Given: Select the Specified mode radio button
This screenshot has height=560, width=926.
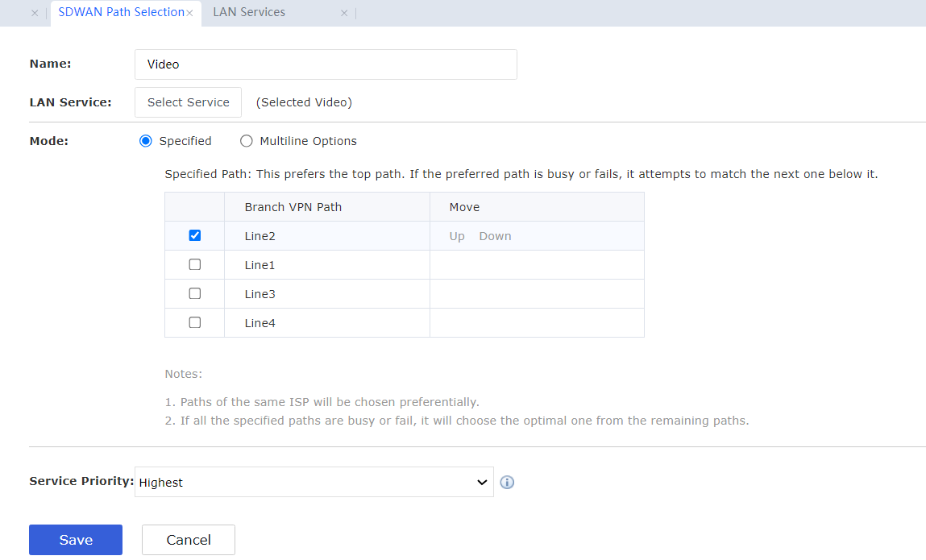Looking at the screenshot, I should (146, 141).
